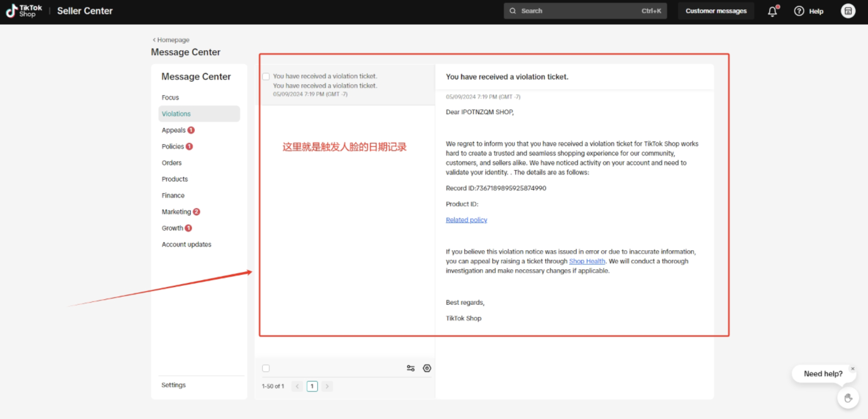Click the Need help? bubble
This screenshot has height=419, width=868.
click(823, 374)
